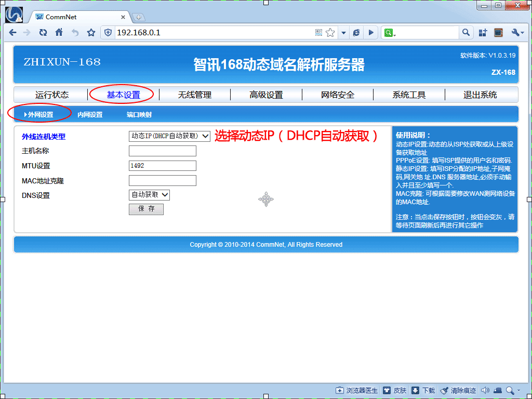Open a new tab with plus button
The width and height of the screenshot is (532, 399).
138,17
